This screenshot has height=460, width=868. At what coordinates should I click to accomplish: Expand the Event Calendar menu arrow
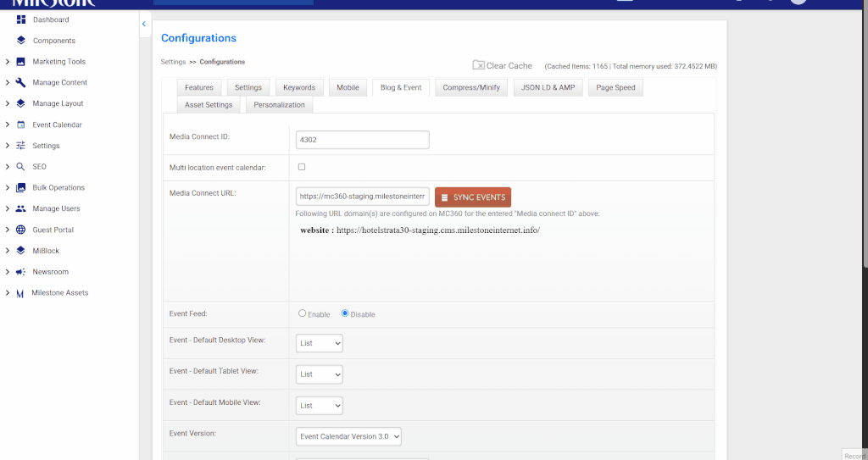click(7, 125)
